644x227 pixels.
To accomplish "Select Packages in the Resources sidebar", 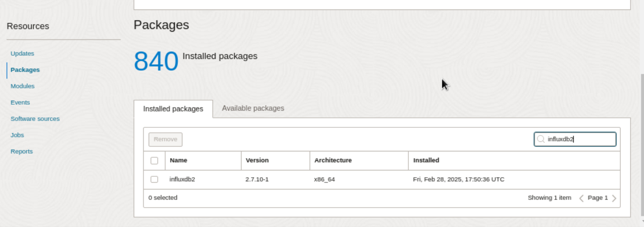I will tap(25, 70).
